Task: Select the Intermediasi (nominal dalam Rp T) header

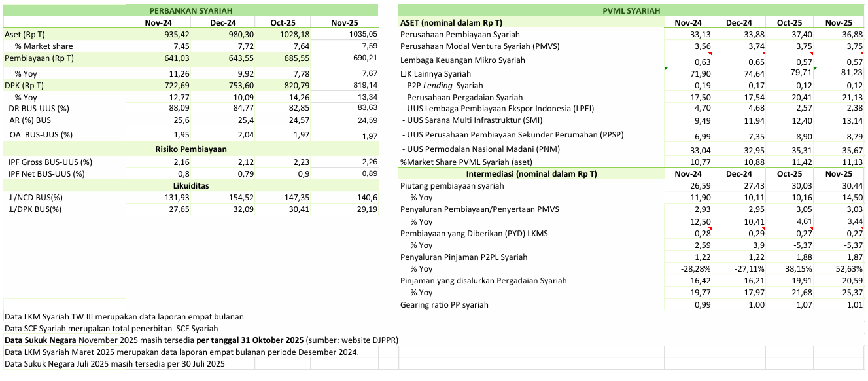Action: coord(531,174)
